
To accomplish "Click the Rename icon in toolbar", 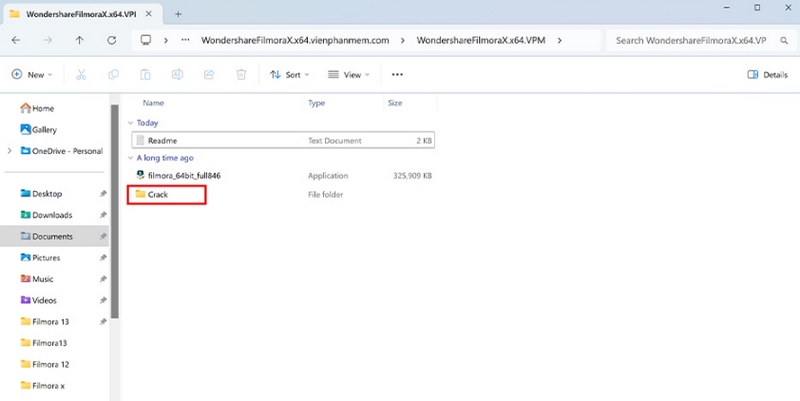I will tap(177, 74).
